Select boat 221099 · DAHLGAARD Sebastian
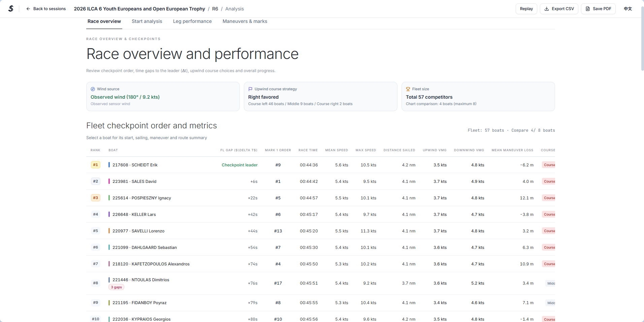 click(144, 248)
